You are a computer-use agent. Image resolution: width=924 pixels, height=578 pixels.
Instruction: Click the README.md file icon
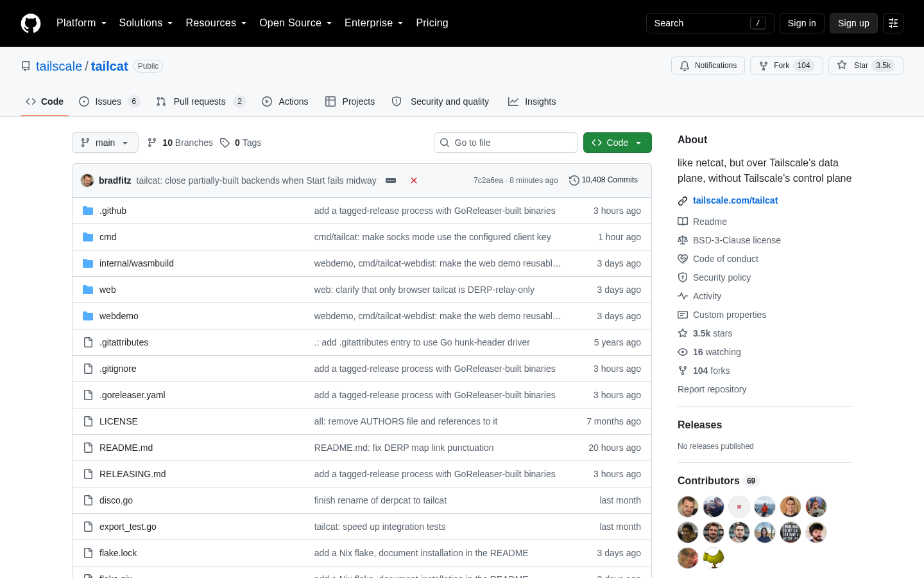point(88,448)
